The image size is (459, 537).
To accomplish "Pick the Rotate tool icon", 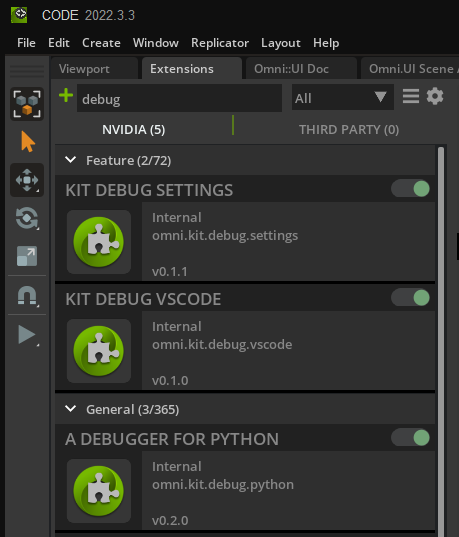I will 27,218.
